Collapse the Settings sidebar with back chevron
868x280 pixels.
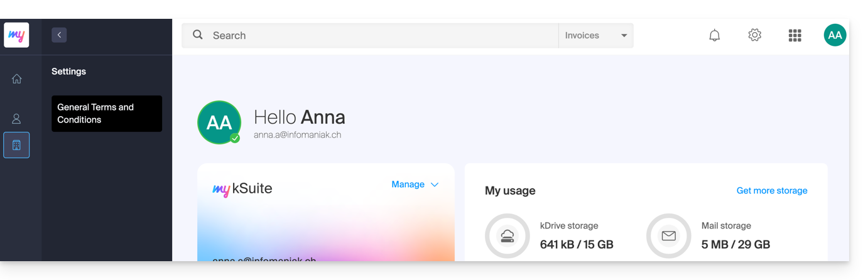click(x=59, y=35)
